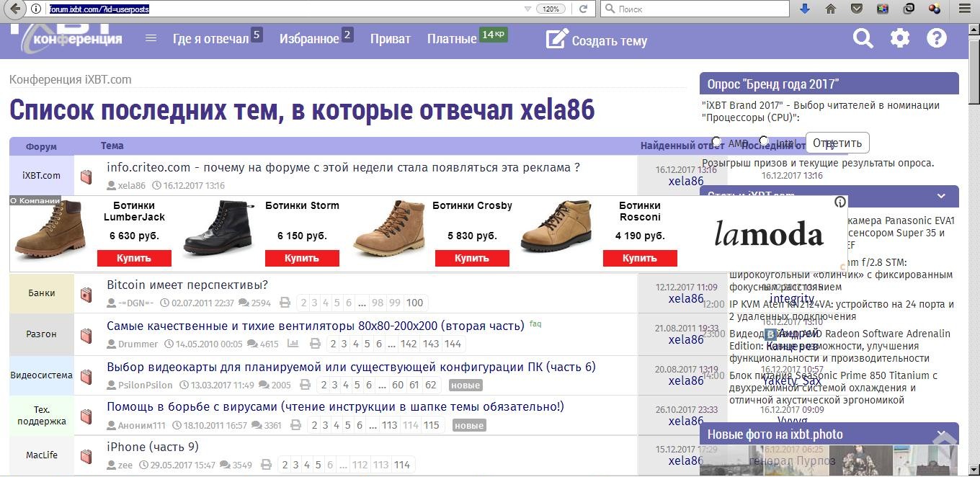
Task: Click Купить under Ботинки Rosconi
Action: coord(640,258)
